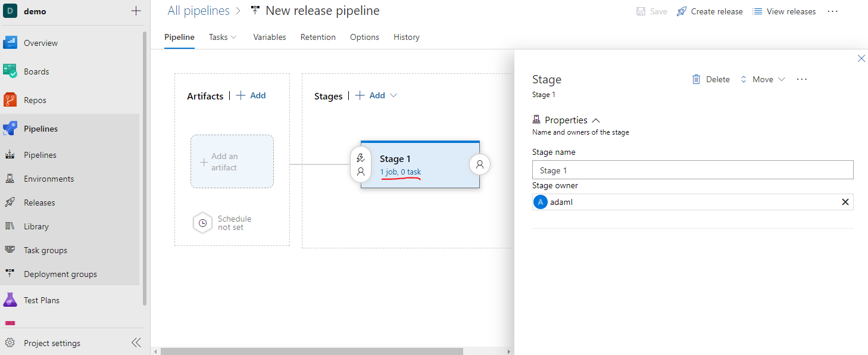Open the Test Plans flask icon

[10, 300]
